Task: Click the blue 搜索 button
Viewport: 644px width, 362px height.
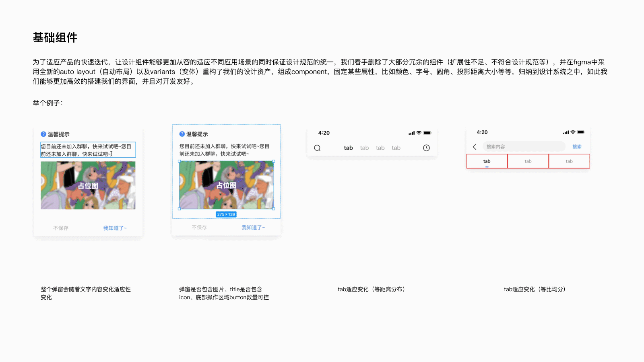Action: [x=577, y=147]
